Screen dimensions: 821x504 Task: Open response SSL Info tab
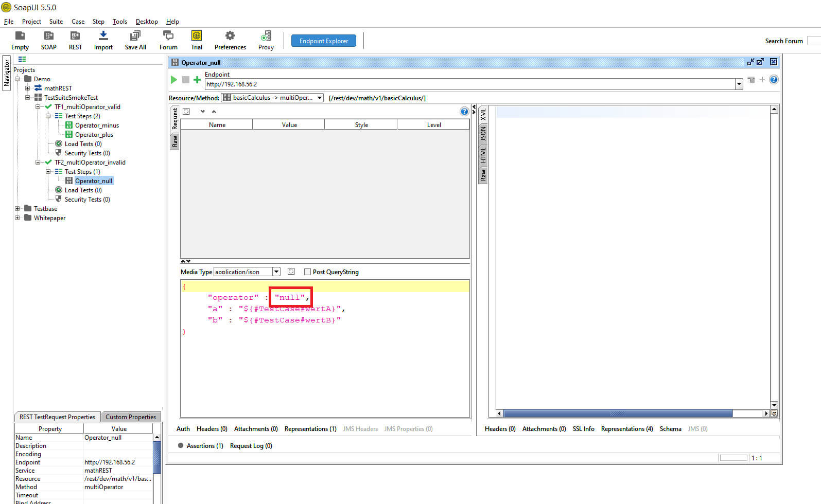click(584, 429)
